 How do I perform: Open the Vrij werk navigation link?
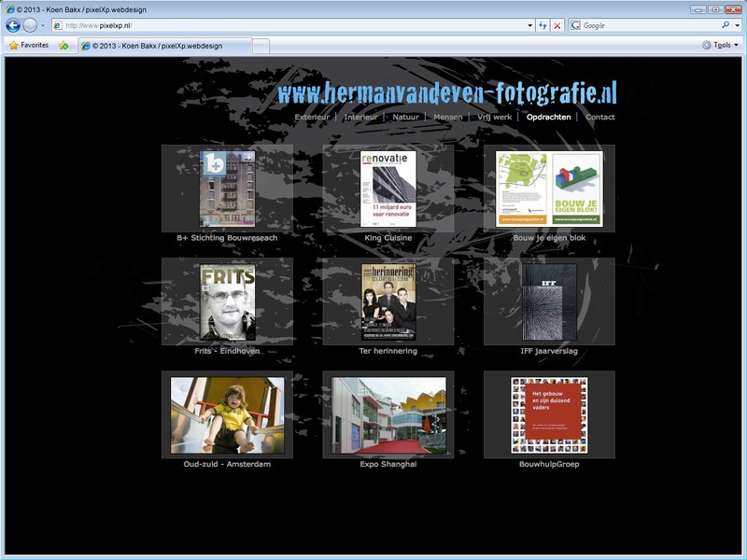pyautogui.click(x=495, y=118)
